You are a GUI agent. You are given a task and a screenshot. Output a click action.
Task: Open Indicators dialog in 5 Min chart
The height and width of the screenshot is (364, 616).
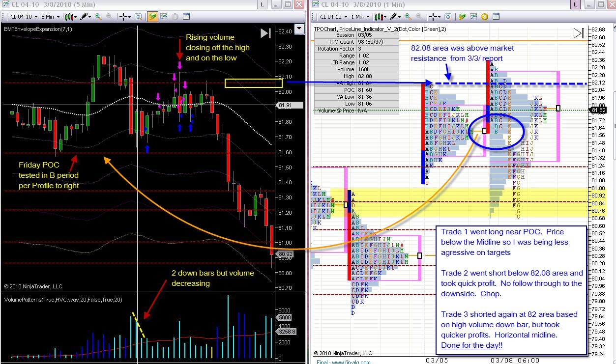(x=164, y=17)
